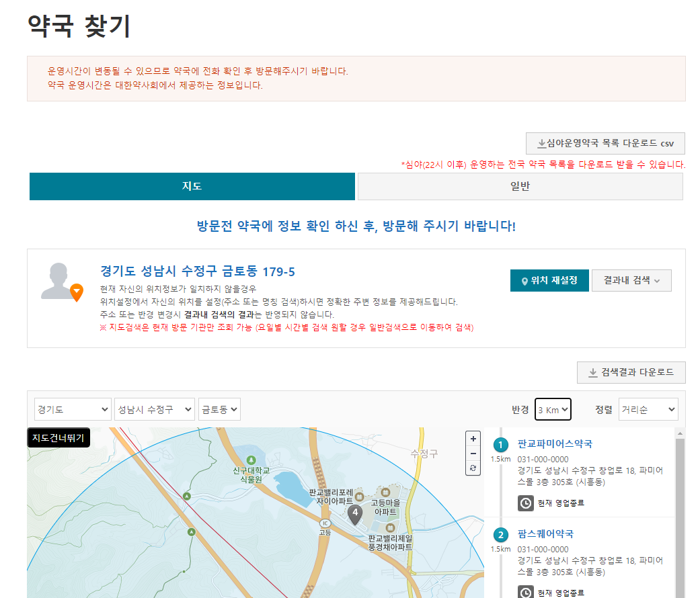This screenshot has height=598, width=700.
Task: Click the 1.5km distance under badge 1
Action: (500, 459)
